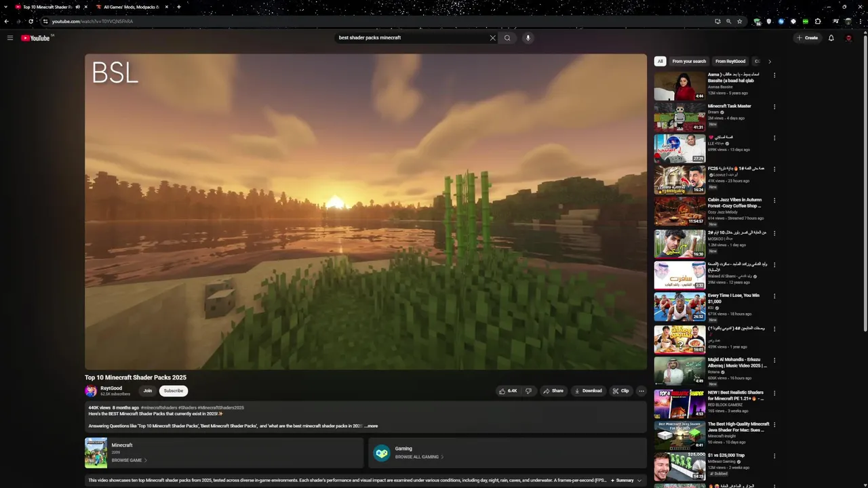Open options for Majid Al Mohandis video
This screenshot has height=488, width=868.
pyautogui.click(x=774, y=360)
